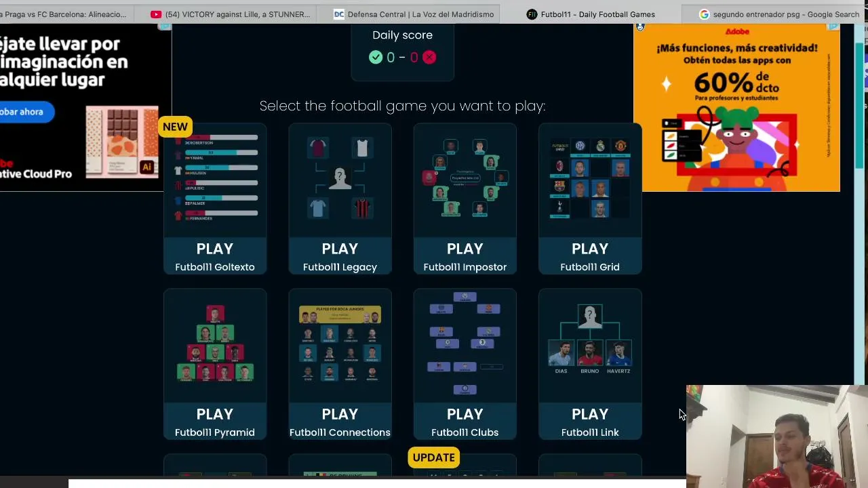Open the Clubs formation preview thumbnail
The image size is (868, 488).
click(x=465, y=346)
